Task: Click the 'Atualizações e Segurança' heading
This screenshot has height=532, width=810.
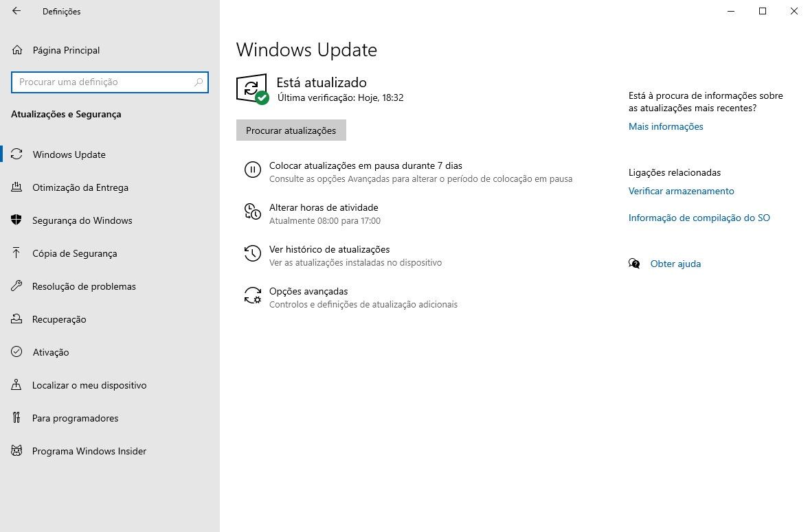Action: [x=66, y=114]
